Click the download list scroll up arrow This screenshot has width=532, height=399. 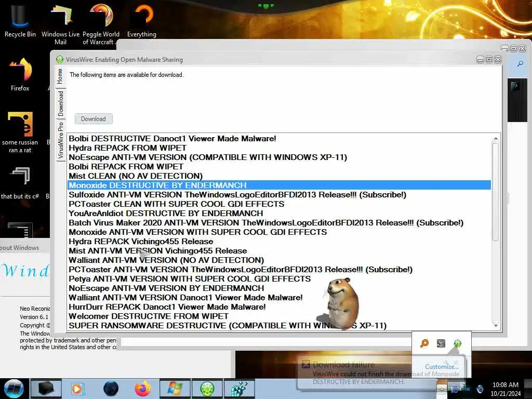pyautogui.click(x=496, y=138)
